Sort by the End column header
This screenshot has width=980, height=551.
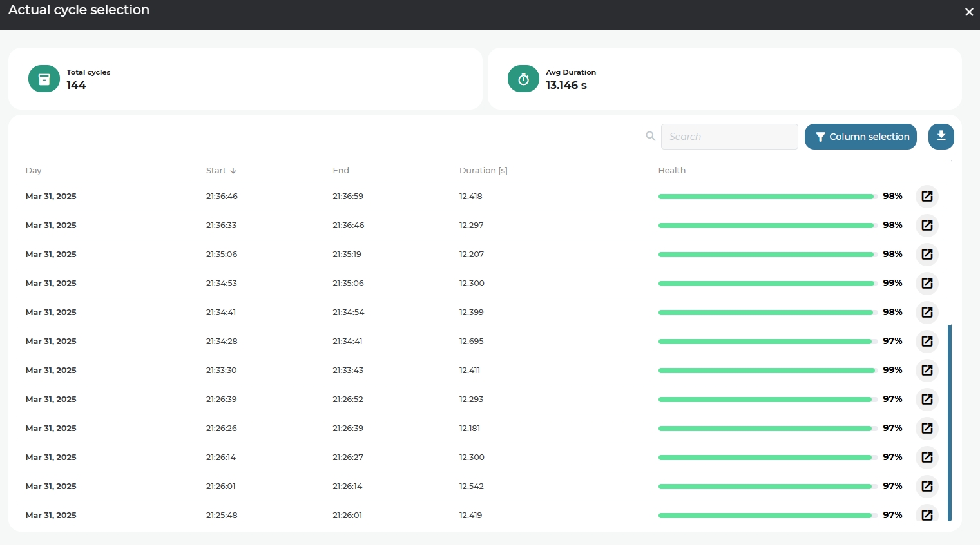[341, 171]
